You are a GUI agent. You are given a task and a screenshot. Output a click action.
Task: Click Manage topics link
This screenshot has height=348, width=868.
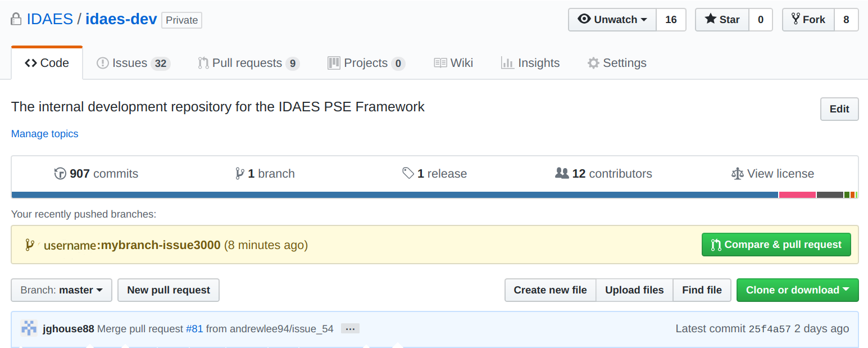coord(45,134)
